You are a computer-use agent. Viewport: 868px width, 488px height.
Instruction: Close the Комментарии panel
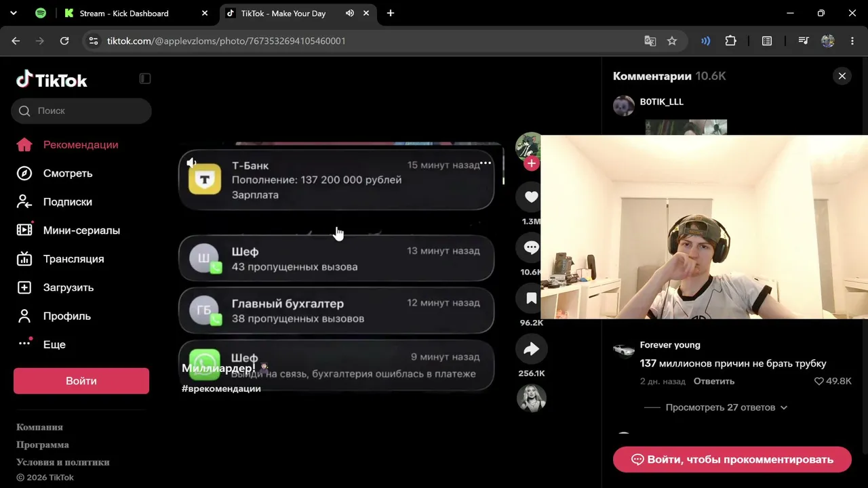842,76
